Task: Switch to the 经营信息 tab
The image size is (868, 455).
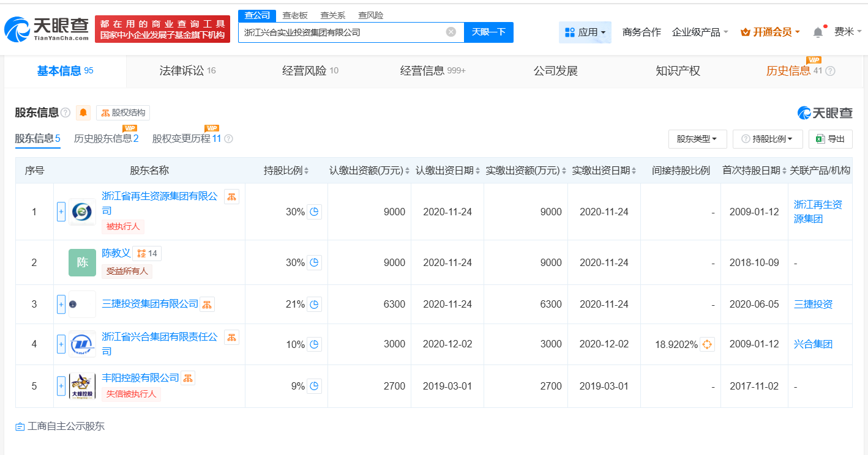Action: 433,71
